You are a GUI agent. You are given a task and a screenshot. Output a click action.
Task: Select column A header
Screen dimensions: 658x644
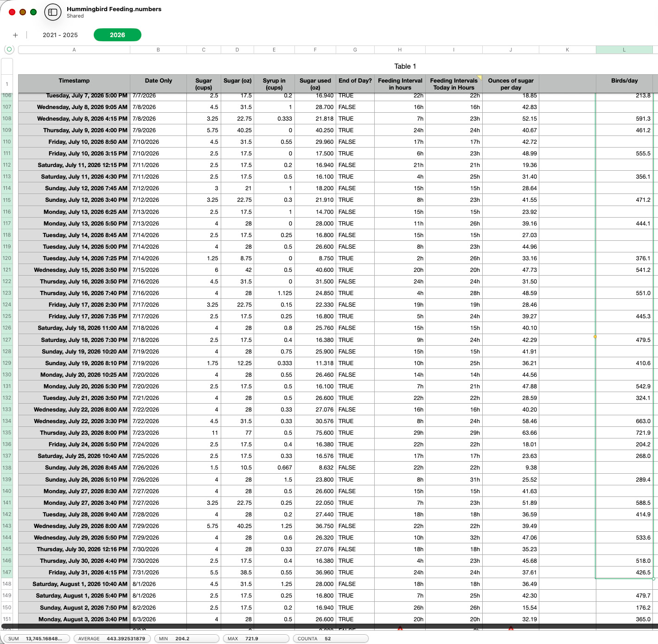coord(74,50)
